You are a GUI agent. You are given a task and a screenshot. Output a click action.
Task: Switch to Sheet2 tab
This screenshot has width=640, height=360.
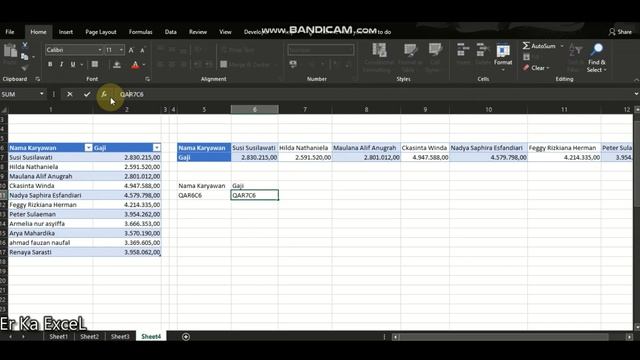(89, 337)
